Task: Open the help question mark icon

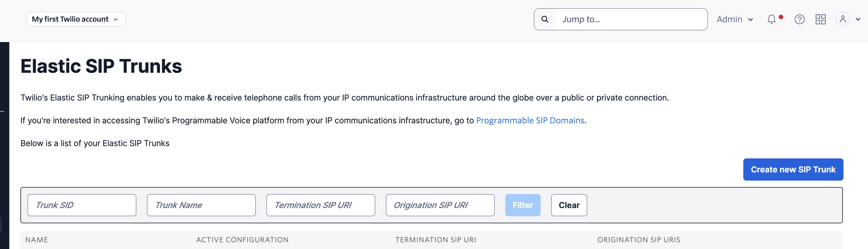Action: coord(800,19)
